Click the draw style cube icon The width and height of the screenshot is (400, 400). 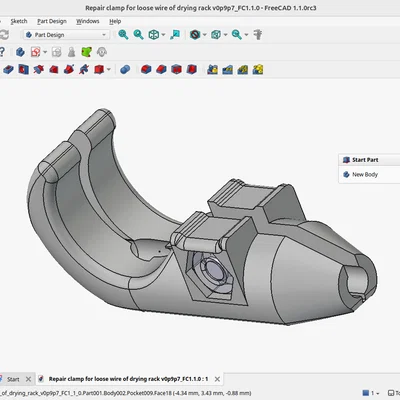pyautogui.click(x=195, y=35)
